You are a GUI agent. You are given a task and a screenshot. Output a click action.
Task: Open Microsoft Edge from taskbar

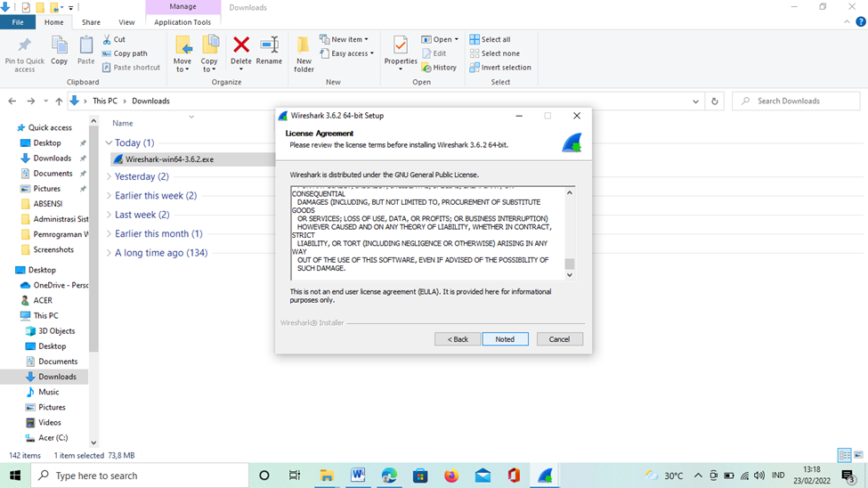point(389,476)
